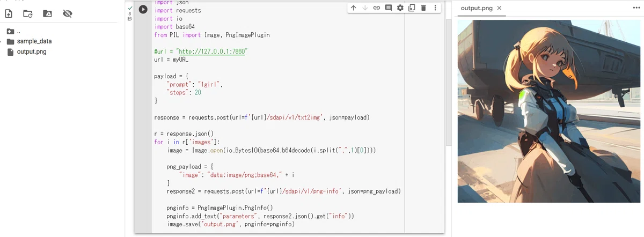Screen dimensions: 644x237
Task: Click the "png_payload = {" line
Action: point(191,167)
